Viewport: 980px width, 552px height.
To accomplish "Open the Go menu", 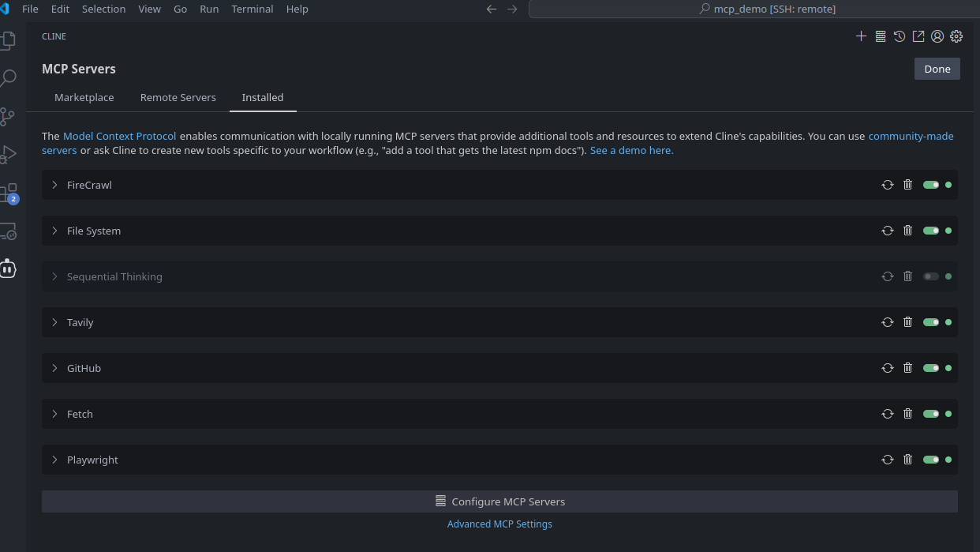I will point(181,9).
